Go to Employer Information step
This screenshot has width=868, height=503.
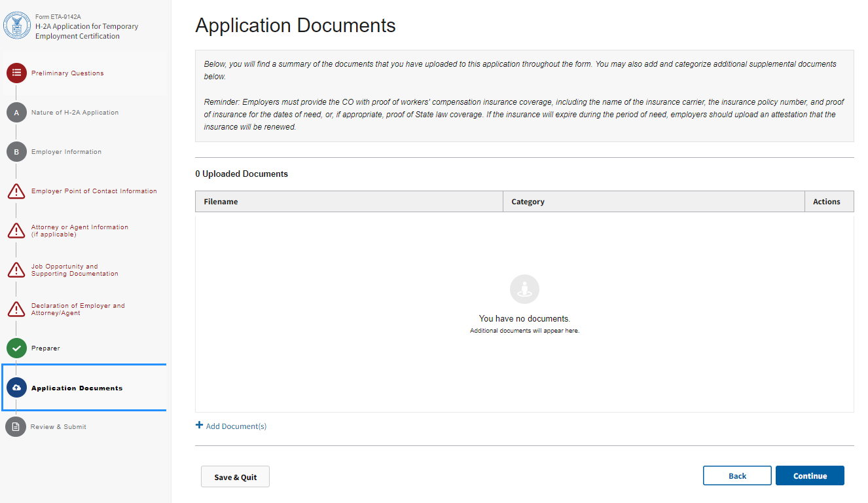66,152
